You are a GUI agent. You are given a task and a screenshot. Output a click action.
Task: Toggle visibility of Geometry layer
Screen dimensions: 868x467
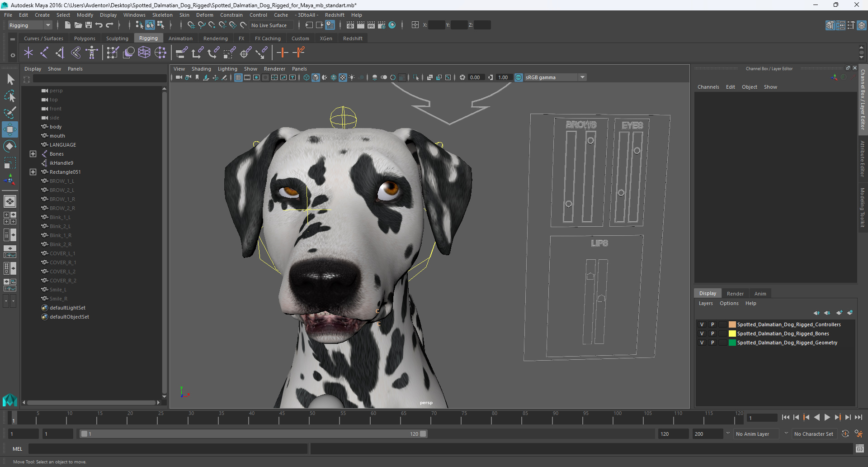point(702,343)
